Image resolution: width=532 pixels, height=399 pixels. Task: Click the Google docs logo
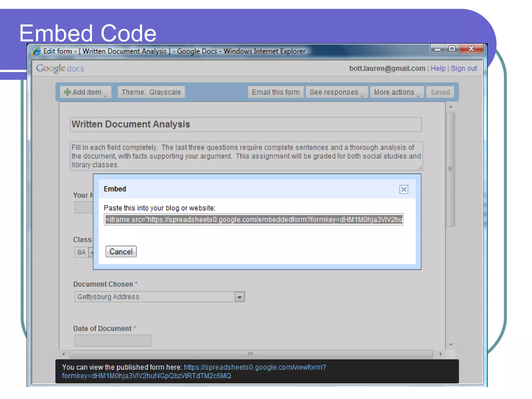coord(60,68)
